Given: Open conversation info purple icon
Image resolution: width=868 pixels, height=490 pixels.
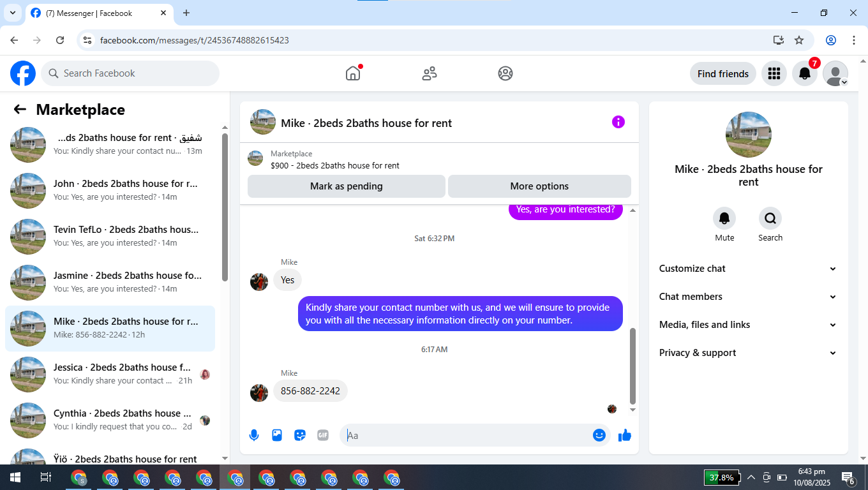Looking at the screenshot, I should click(x=618, y=122).
